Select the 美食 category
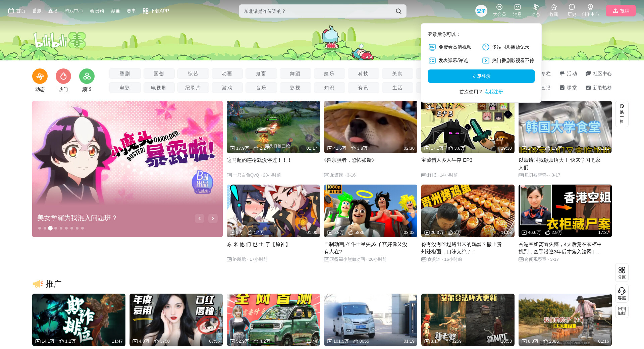This screenshot has width=644, height=349. (x=397, y=73)
